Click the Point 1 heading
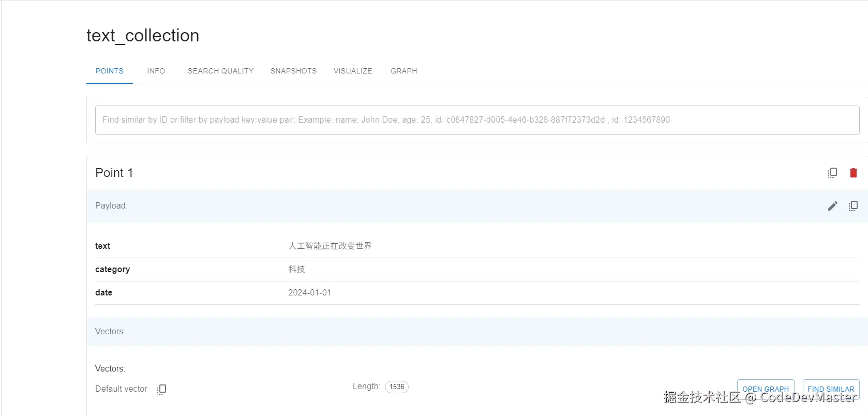 pos(114,173)
